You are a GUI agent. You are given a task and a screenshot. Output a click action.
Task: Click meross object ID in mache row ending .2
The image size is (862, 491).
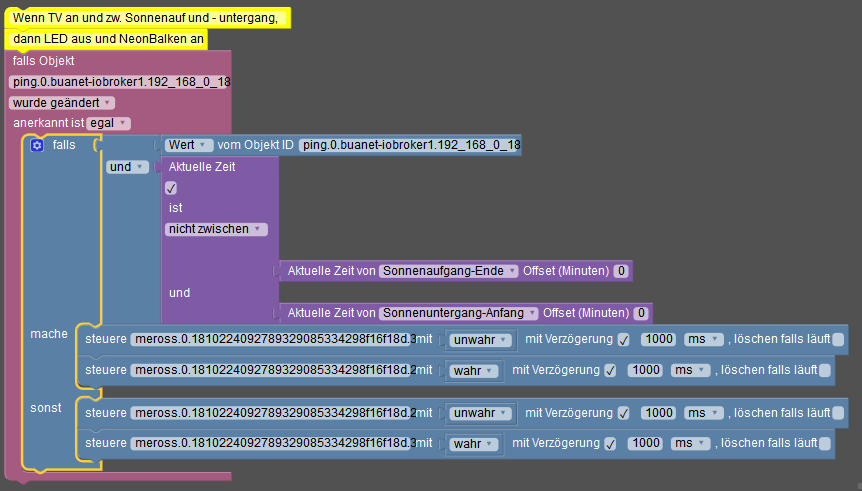(x=273, y=371)
